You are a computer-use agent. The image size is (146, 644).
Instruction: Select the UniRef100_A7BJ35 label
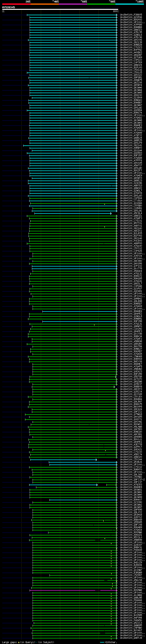pos(131,32)
